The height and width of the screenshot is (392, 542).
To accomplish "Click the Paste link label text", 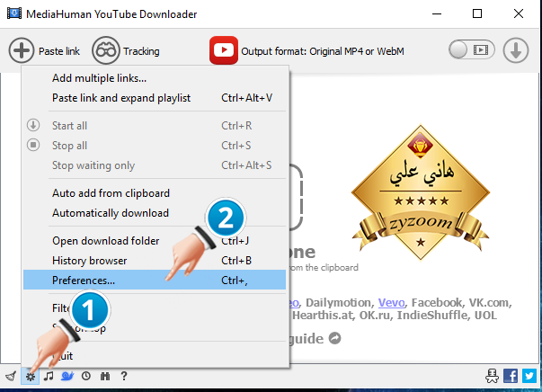I will (59, 51).
